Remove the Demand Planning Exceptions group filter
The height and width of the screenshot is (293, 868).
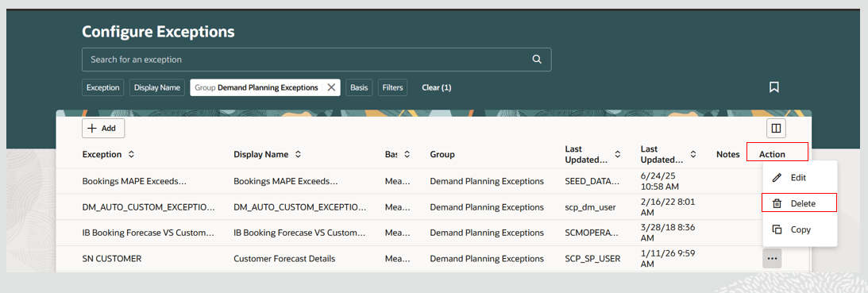pyautogui.click(x=331, y=87)
